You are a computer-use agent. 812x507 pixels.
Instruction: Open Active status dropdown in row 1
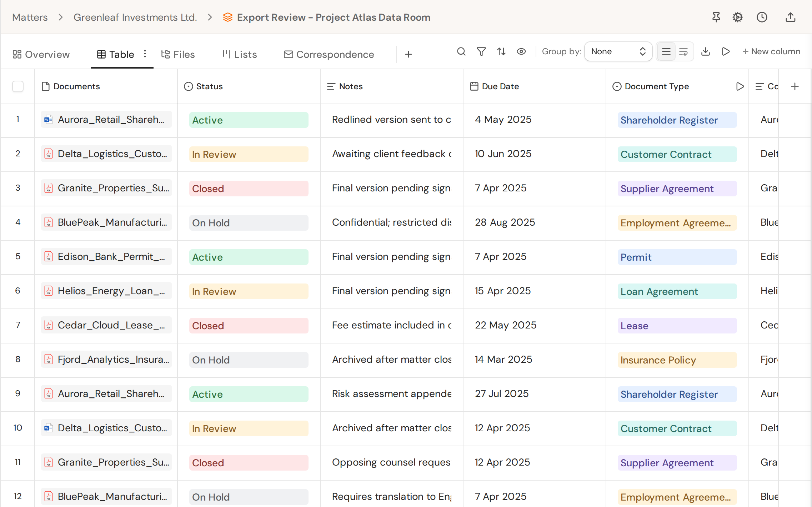pos(249,120)
